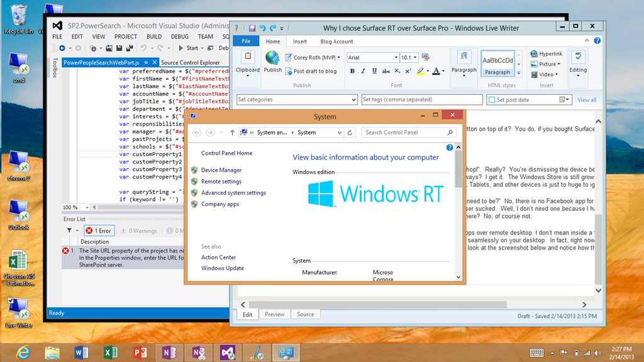The width and height of the screenshot is (644, 362).
Task: Switch to Visual Studio via taskbar icon
Action: 228,353
